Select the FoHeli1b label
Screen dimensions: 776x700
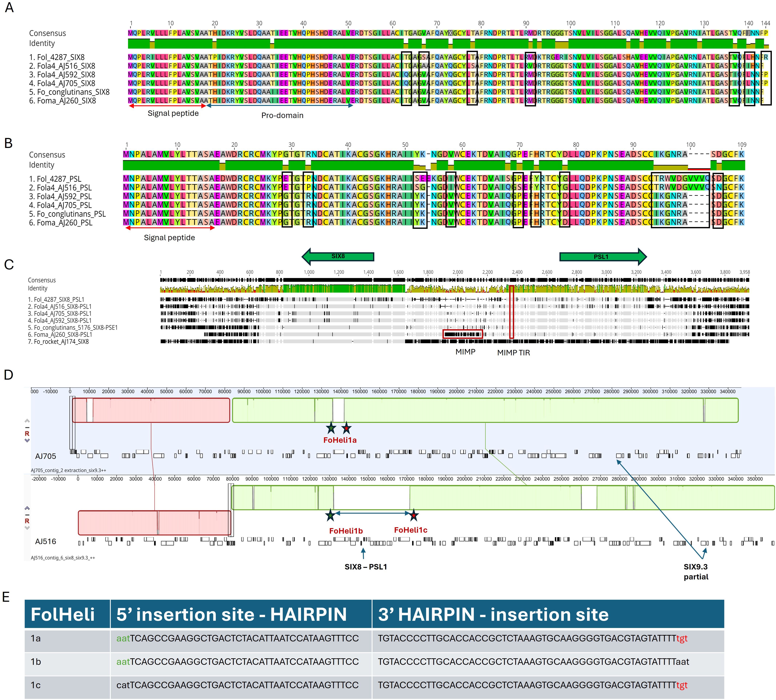(346, 531)
